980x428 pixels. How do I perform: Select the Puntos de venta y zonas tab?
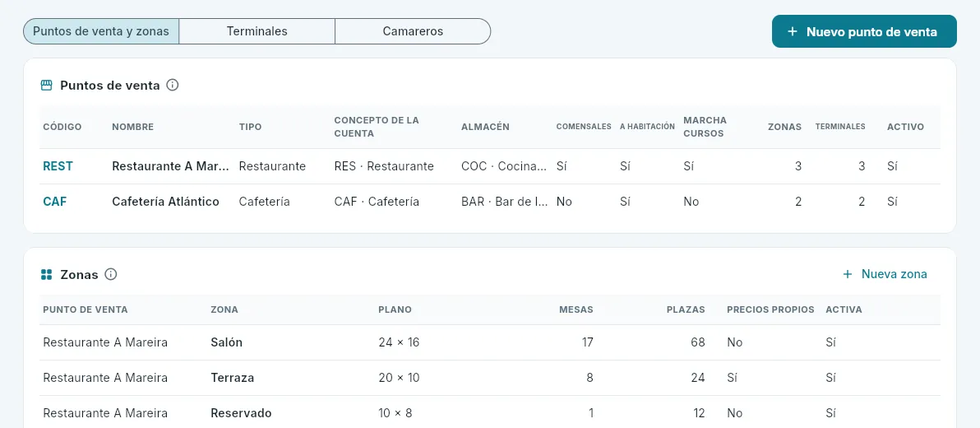101,31
